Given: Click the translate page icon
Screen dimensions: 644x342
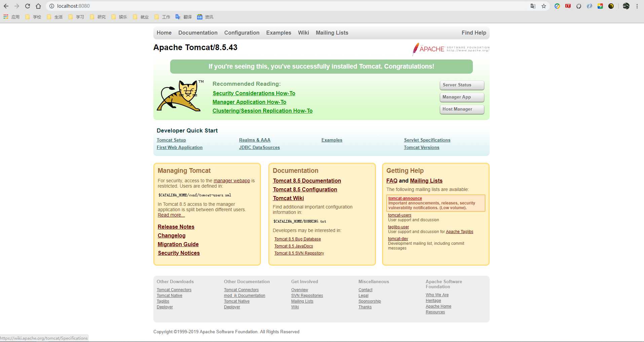Looking at the screenshot, I should (x=533, y=6).
